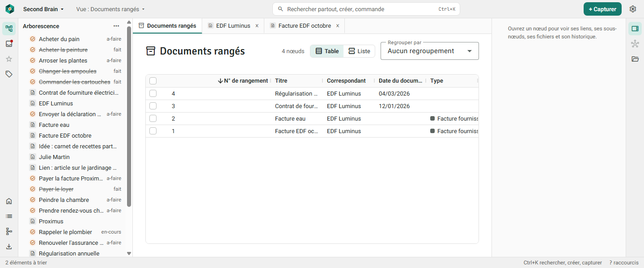Open Julie Martin in the tree

click(x=75, y=157)
